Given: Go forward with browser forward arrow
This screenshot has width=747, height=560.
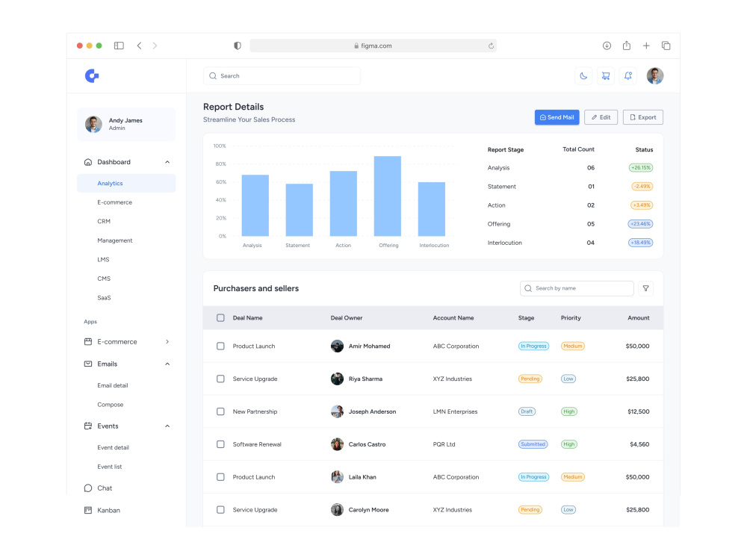Looking at the screenshot, I should (x=155, y=46).
